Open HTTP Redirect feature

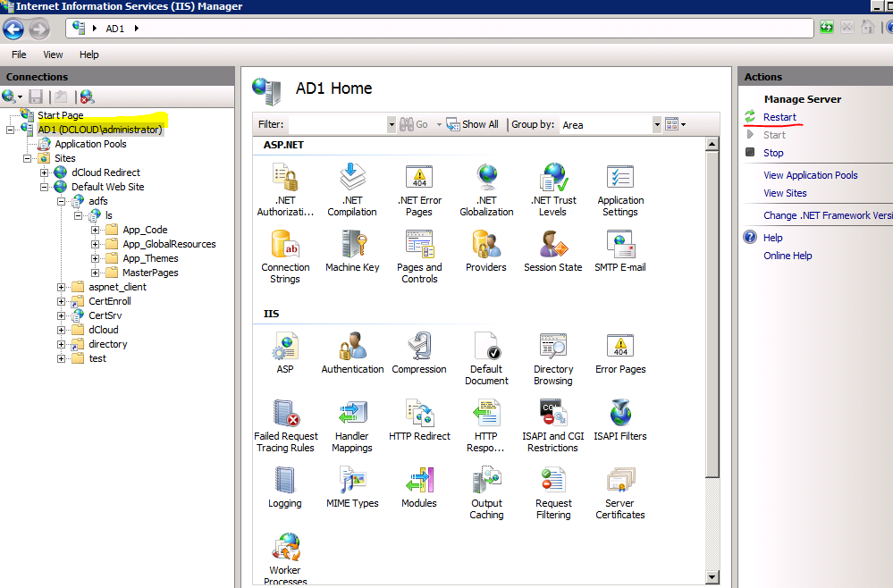click(419, 420)
